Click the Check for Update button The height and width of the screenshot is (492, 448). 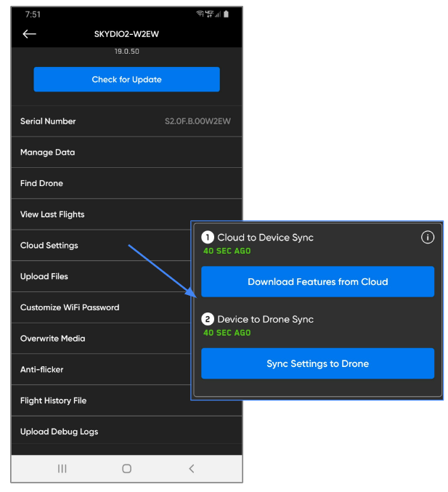click(x=126, y=79)
